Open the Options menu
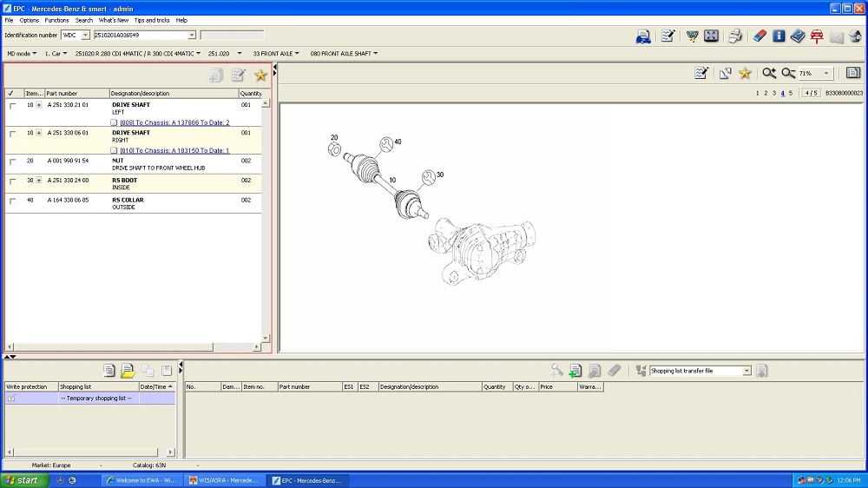This screenshot has height=488, width=868. (29, 20)
